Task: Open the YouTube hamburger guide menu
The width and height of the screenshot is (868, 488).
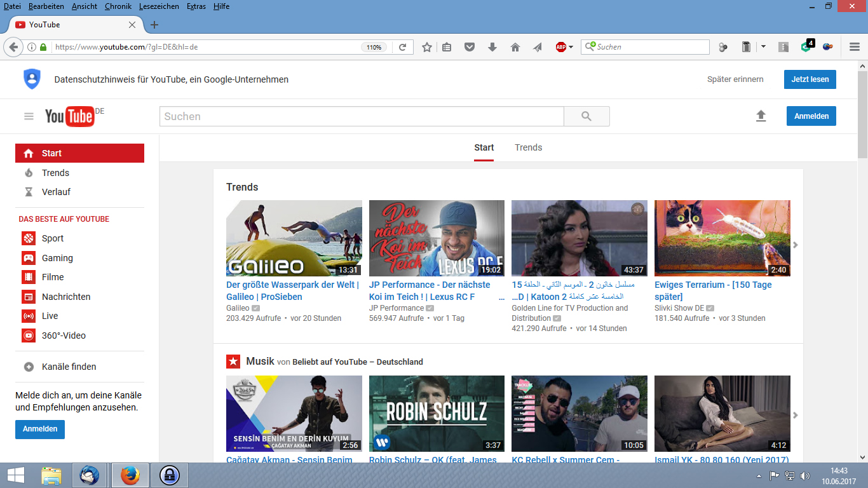Action: pos(29,116)
